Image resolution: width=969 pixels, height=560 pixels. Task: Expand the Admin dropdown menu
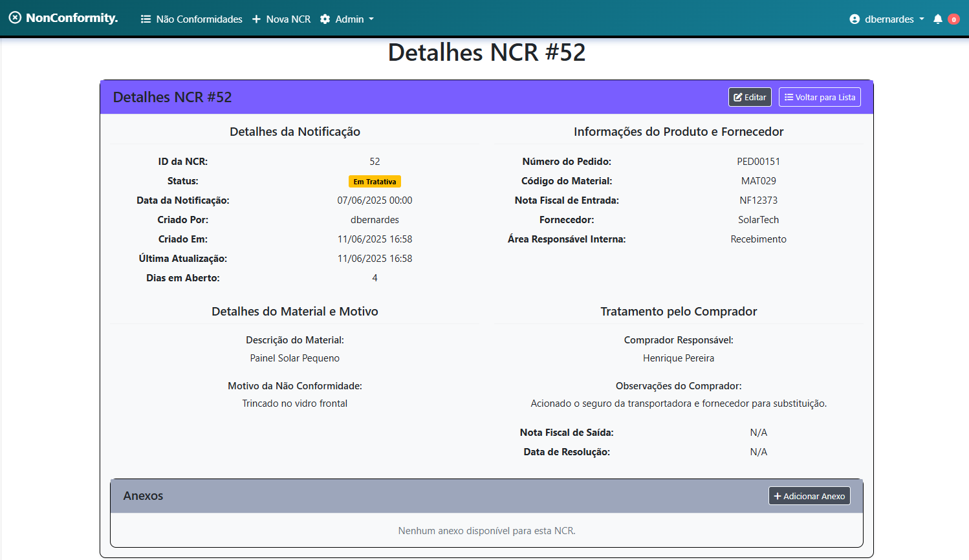click(349, 19)
